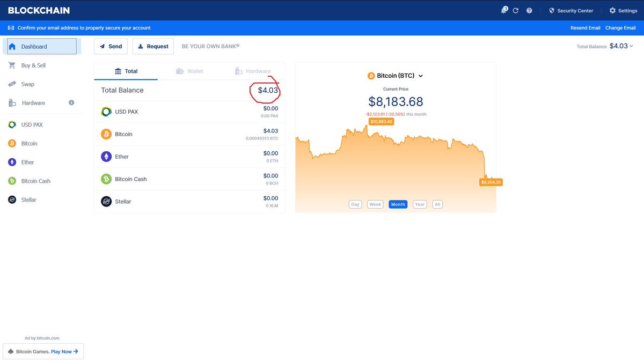Click the BE YOUR OWN BANK text
Viewport: 644px width, 362px height.
pyautogui.click(x=210, y=46)
